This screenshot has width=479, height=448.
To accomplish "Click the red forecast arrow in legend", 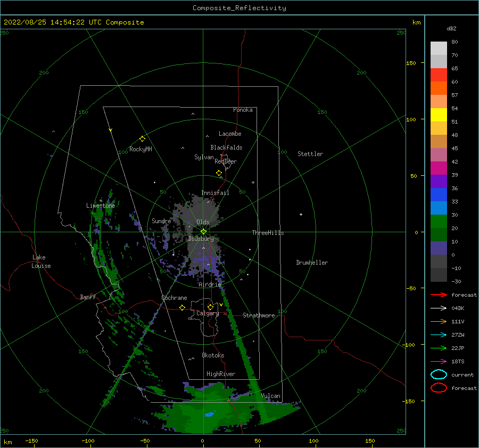I will 439,295.
